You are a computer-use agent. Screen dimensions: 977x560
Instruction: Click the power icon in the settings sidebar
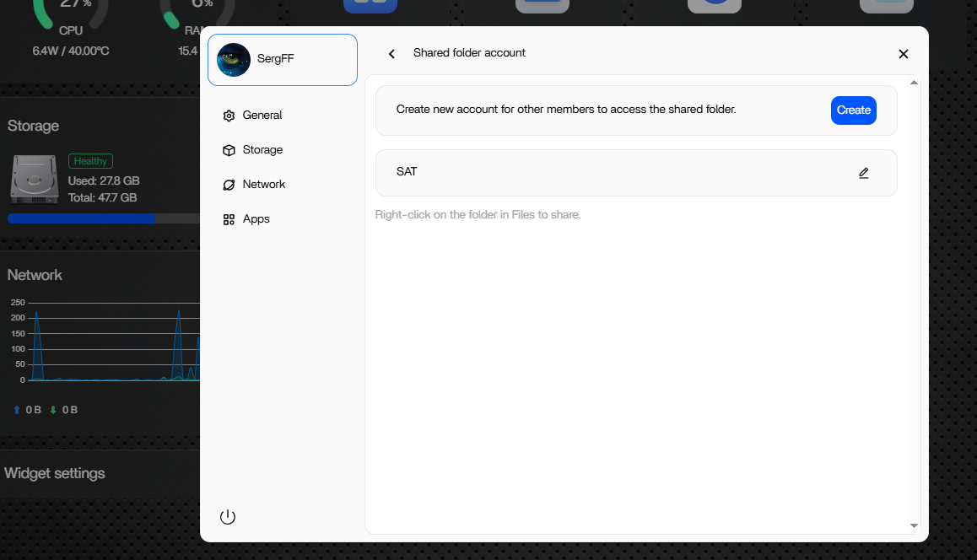tap(228, 517)
